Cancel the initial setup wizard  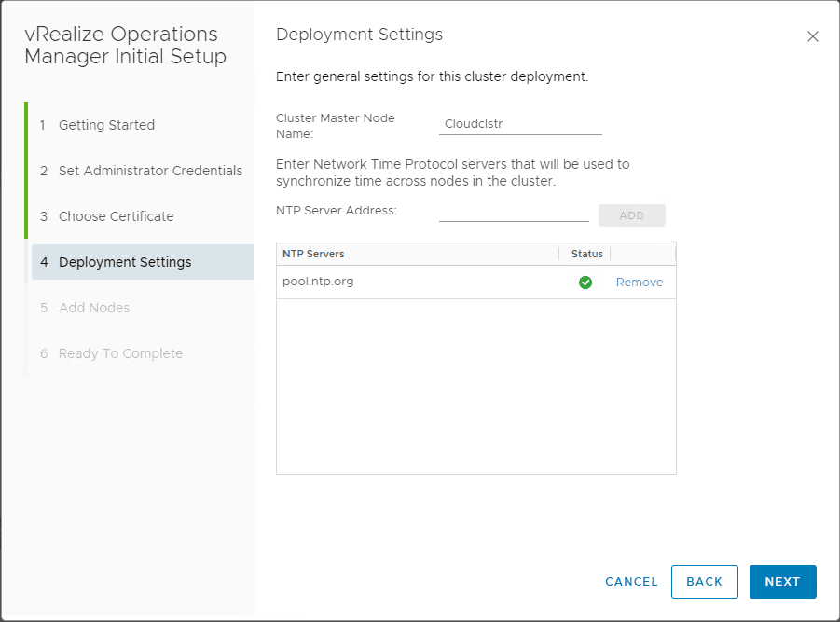click(631, 582)
